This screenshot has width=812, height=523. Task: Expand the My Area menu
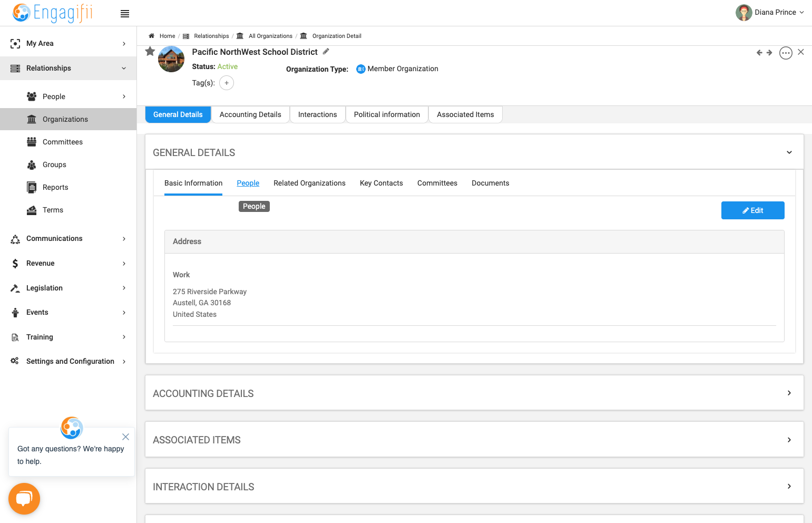[x=69, y=43]
